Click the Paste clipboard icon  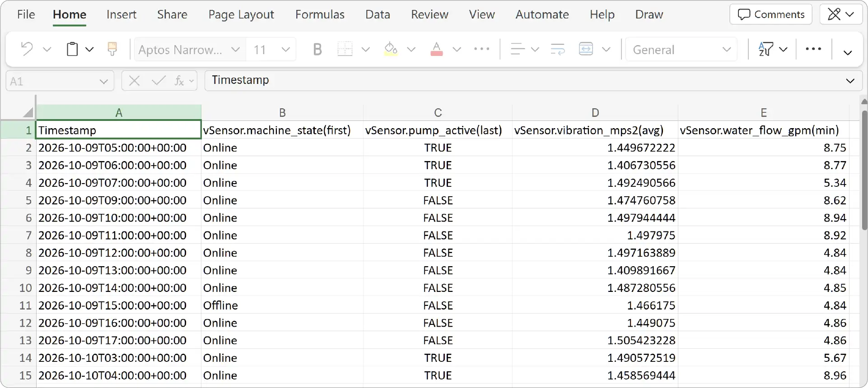click(x=72, y=49)
